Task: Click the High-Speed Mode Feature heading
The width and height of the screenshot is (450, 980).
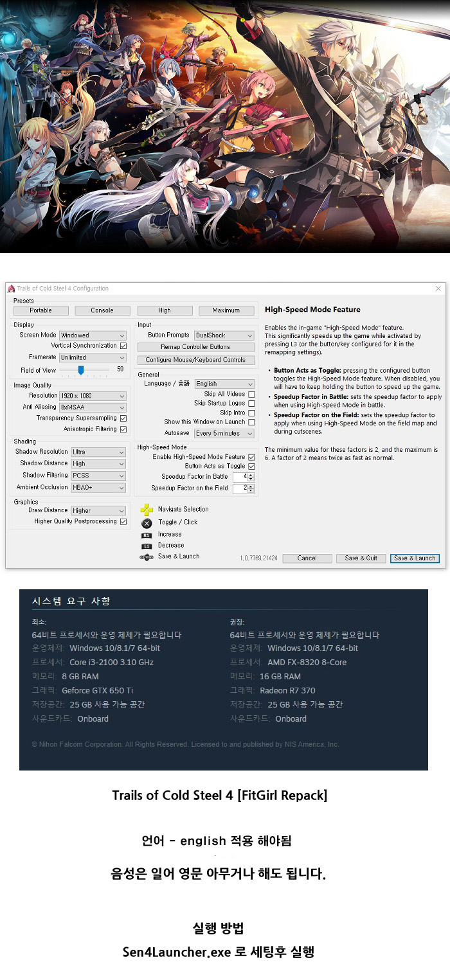Action: [312, 310]
